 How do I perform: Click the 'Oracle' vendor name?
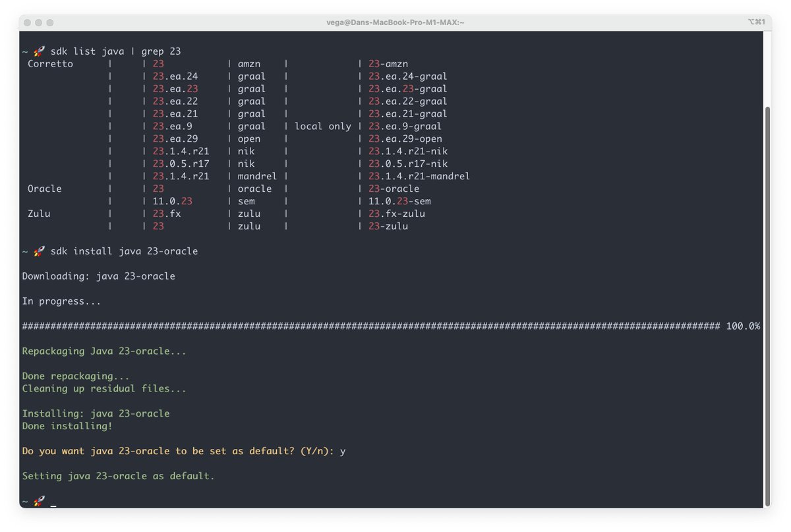point(44,189)
